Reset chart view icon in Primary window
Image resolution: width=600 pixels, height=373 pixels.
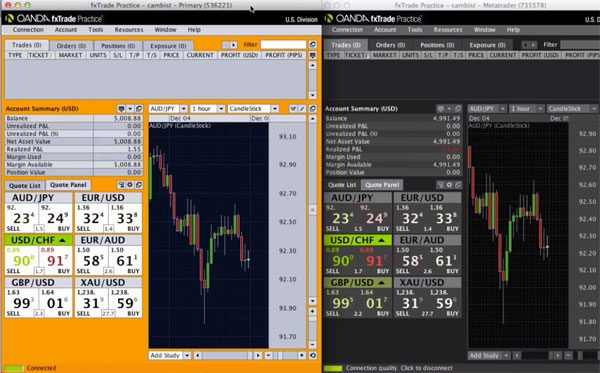pyautogui.click(x=313, y=355)
